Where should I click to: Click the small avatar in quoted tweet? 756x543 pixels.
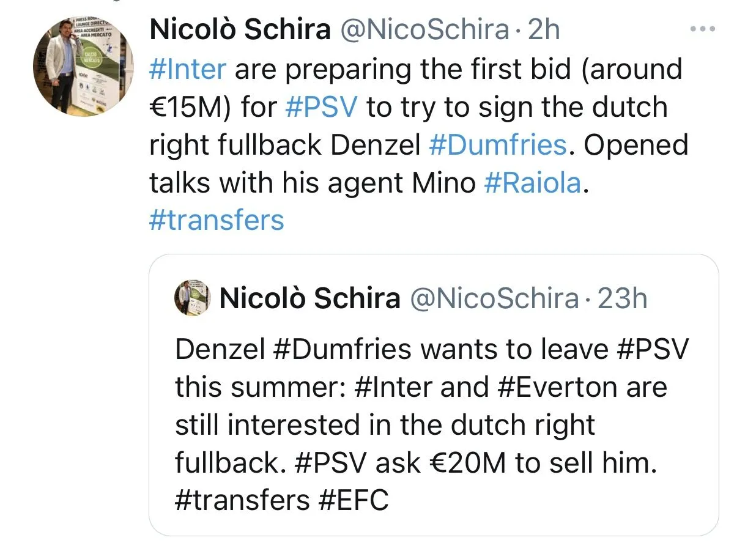click(193, 298)
